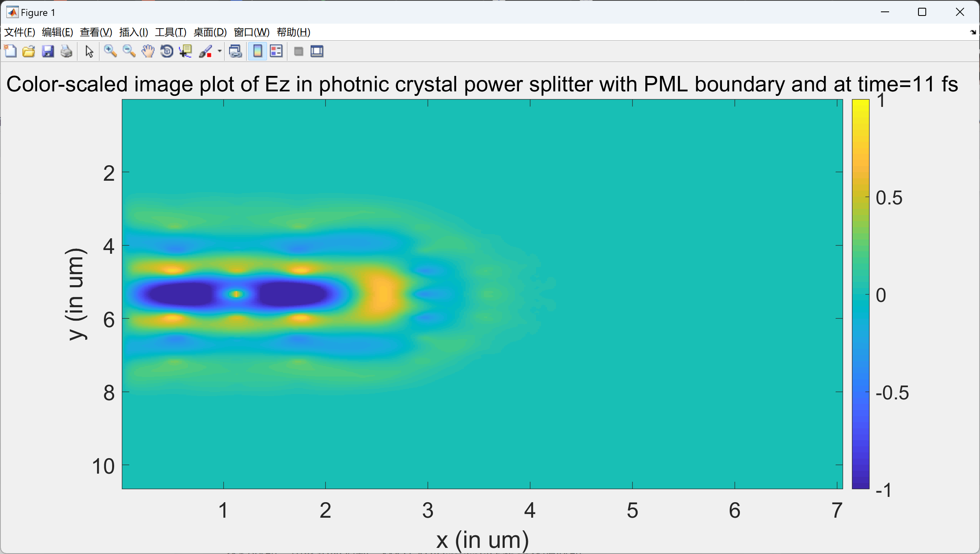Click the plot title text

click(482, 84)
